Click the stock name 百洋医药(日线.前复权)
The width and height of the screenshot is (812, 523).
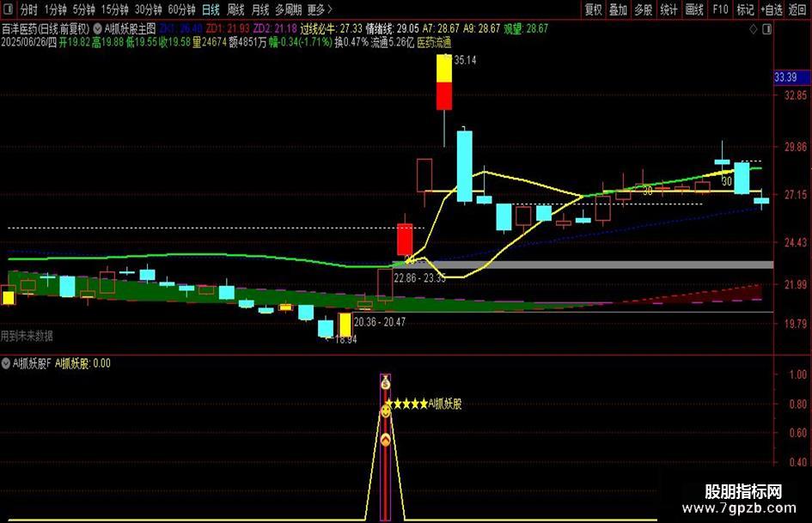point(46,29)
